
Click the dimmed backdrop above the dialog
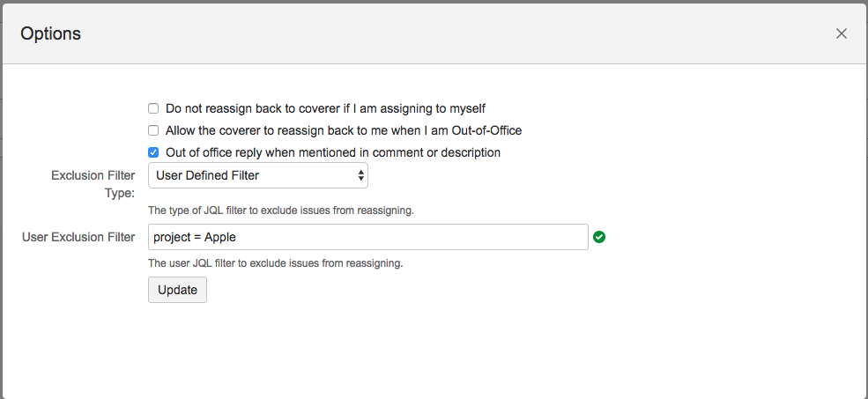click(x=441, y=1)
